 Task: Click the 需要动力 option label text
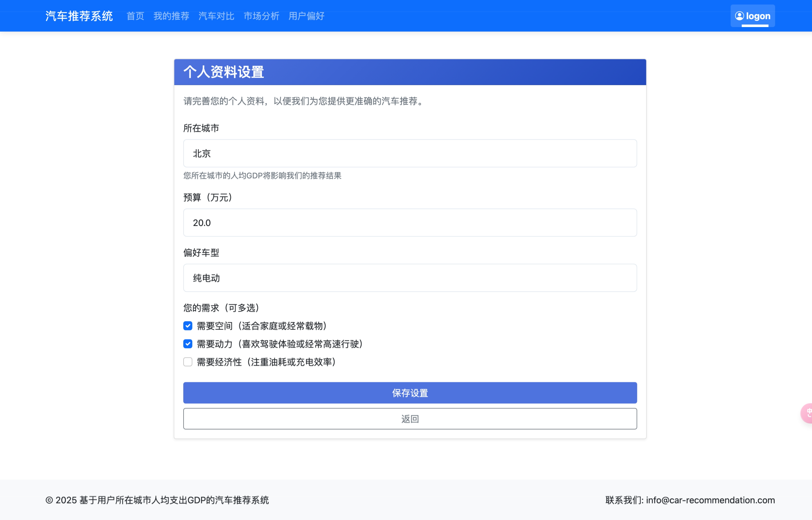coord(280,344)
